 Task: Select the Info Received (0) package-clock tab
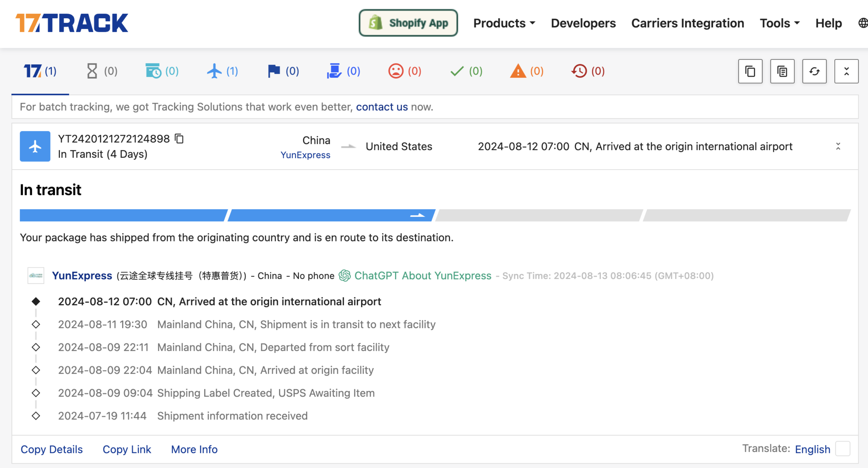(x=162, y=71)
